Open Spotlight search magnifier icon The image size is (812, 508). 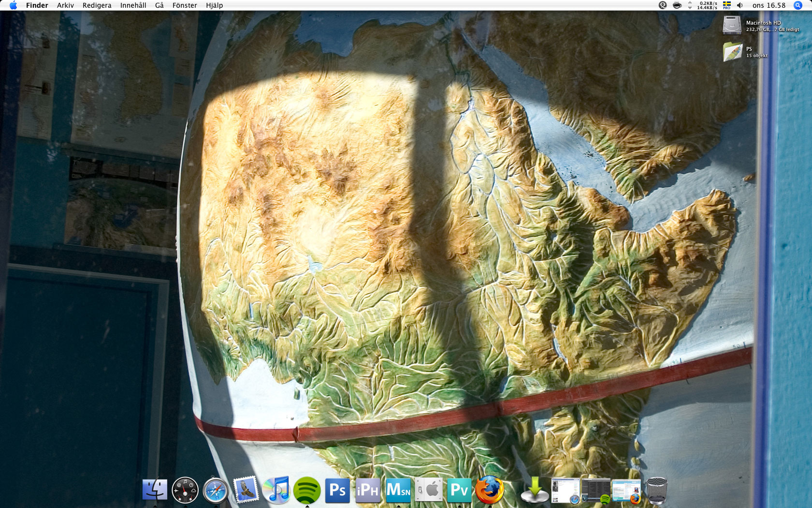tap(798, 5)
